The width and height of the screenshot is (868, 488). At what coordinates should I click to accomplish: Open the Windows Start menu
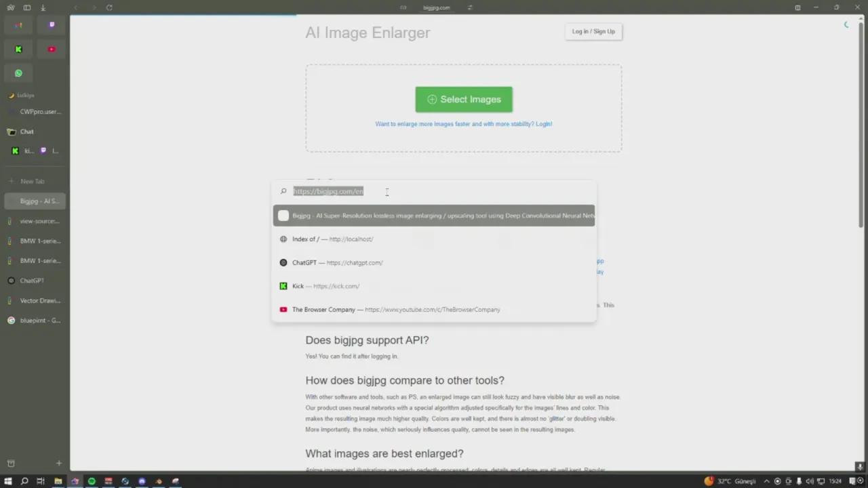(x=8, y=481)
